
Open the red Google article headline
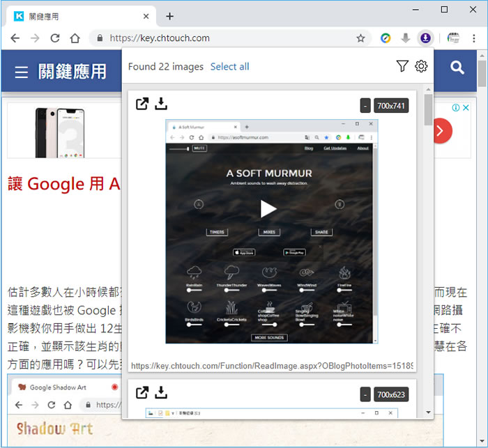(64, 183)
